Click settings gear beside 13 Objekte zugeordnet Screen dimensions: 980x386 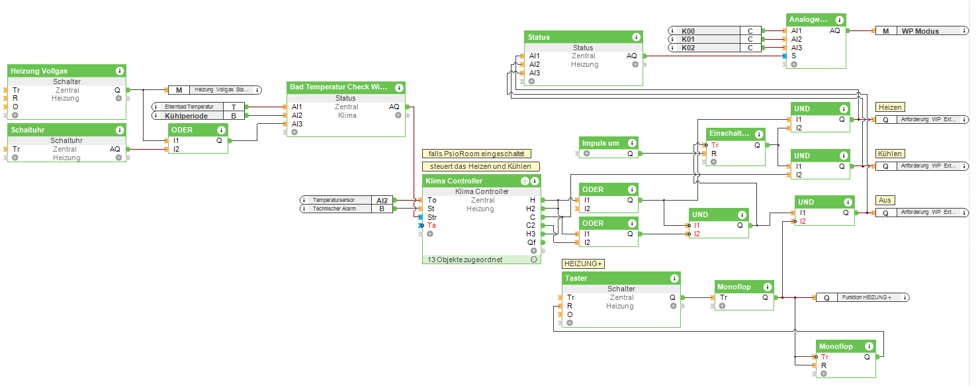pos(534,260)
